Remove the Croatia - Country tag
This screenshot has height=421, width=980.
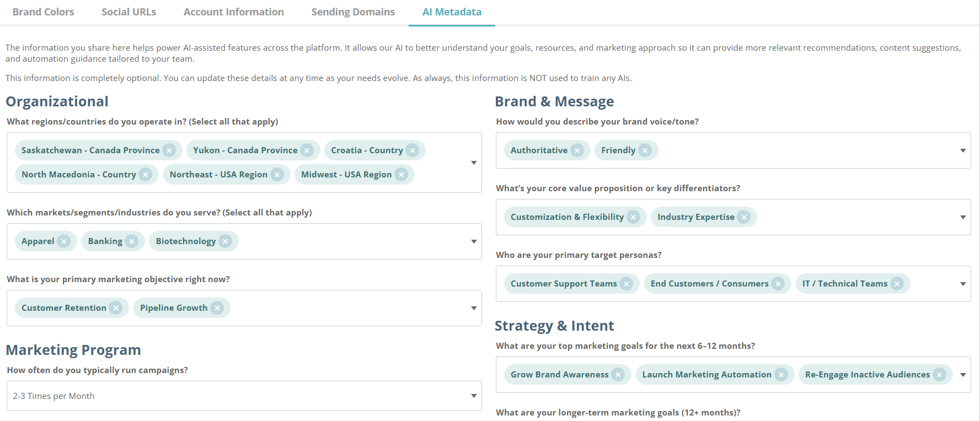point(413,150)
